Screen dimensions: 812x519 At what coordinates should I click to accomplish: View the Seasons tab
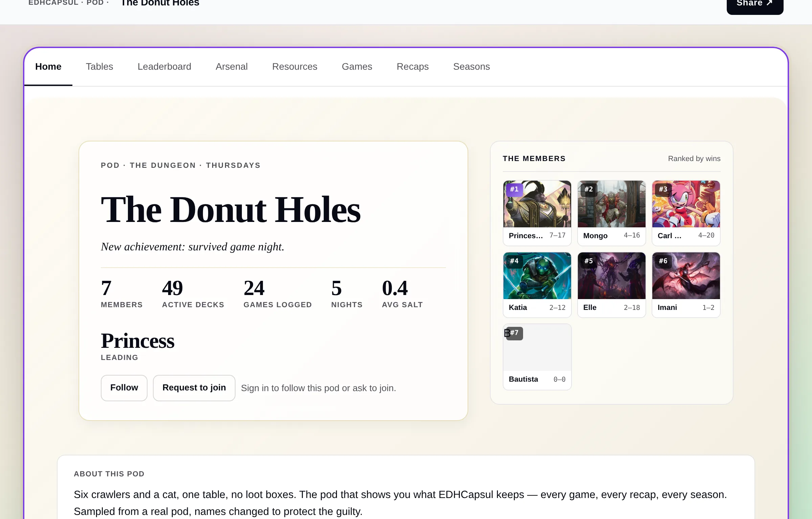(x=472, y=67)
